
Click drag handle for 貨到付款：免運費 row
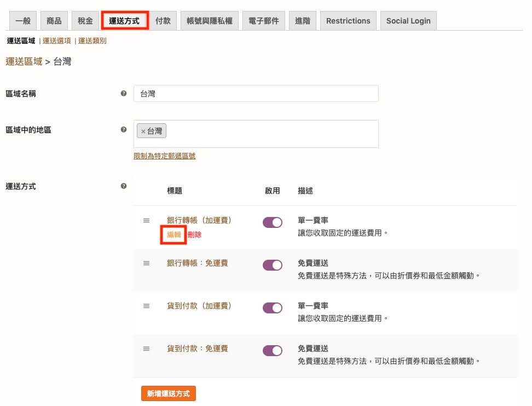pyautogui.click(x=146, y=349)
